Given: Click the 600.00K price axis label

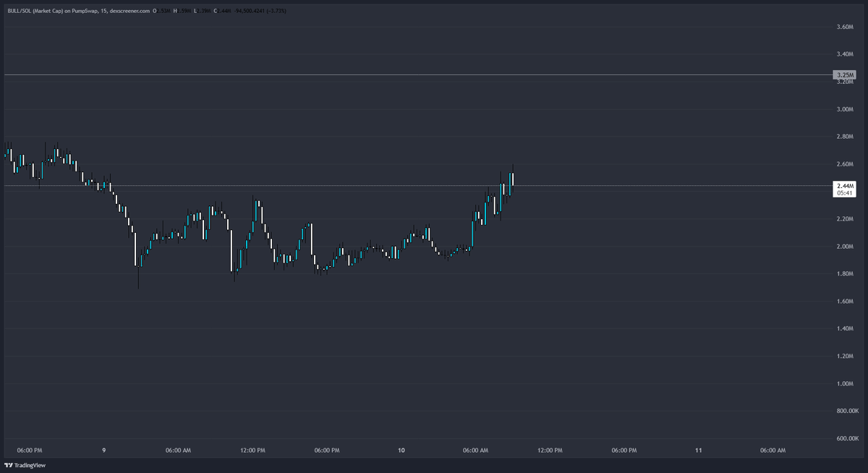Looking at the screenshot, I should [x=843, y=438].
